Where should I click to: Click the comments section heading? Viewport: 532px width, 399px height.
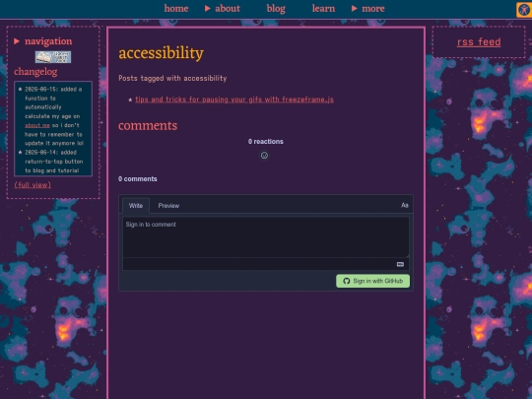[x=148, y=125]
